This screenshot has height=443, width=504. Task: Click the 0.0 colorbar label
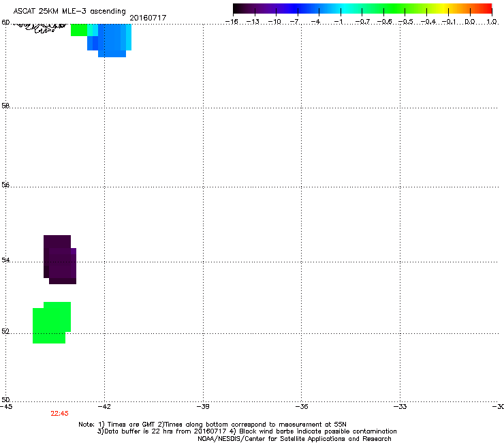(x=470, y=22)
